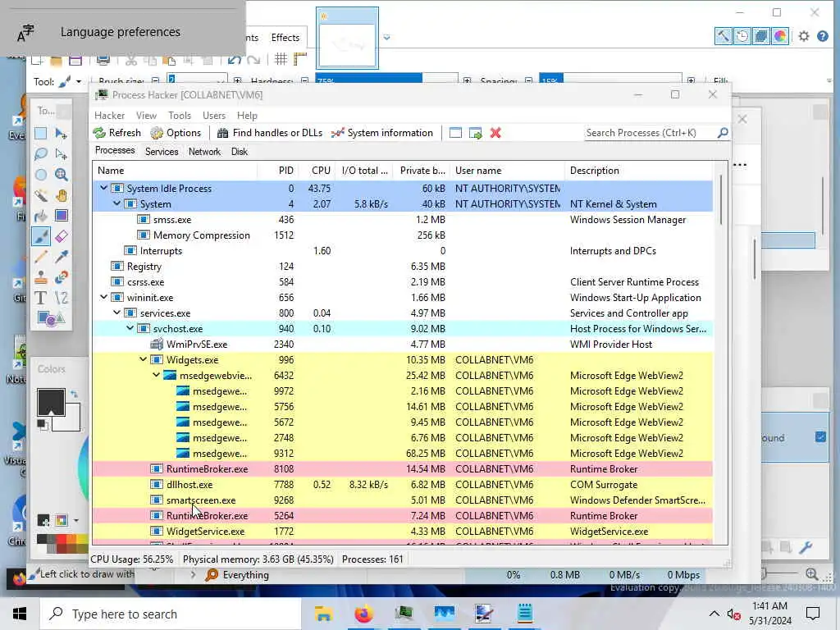Toggle the rulers button in Paint.NET toolbar

click(x=300, y=59)
